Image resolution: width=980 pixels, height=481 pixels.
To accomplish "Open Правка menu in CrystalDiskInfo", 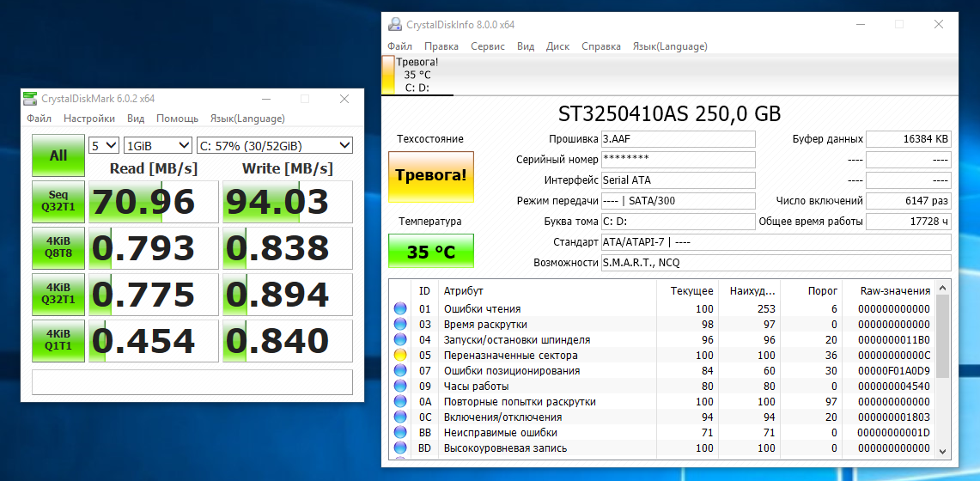I will [441, 46].
